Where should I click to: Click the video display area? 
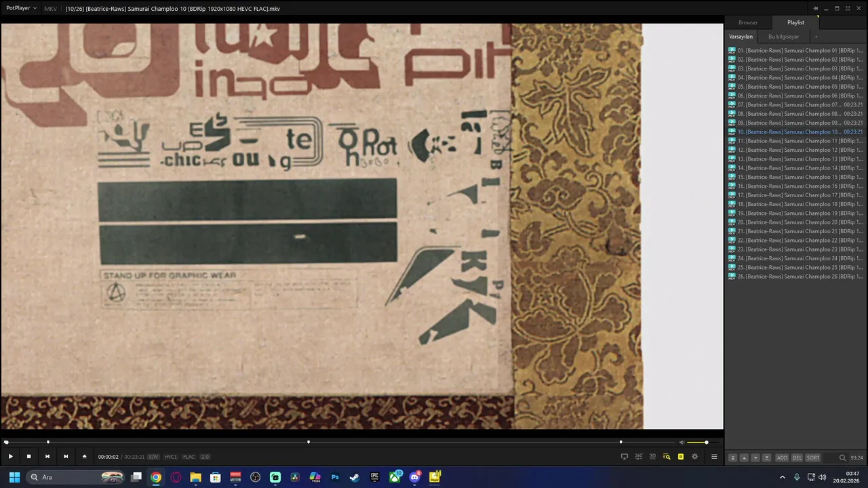point(362,226)
